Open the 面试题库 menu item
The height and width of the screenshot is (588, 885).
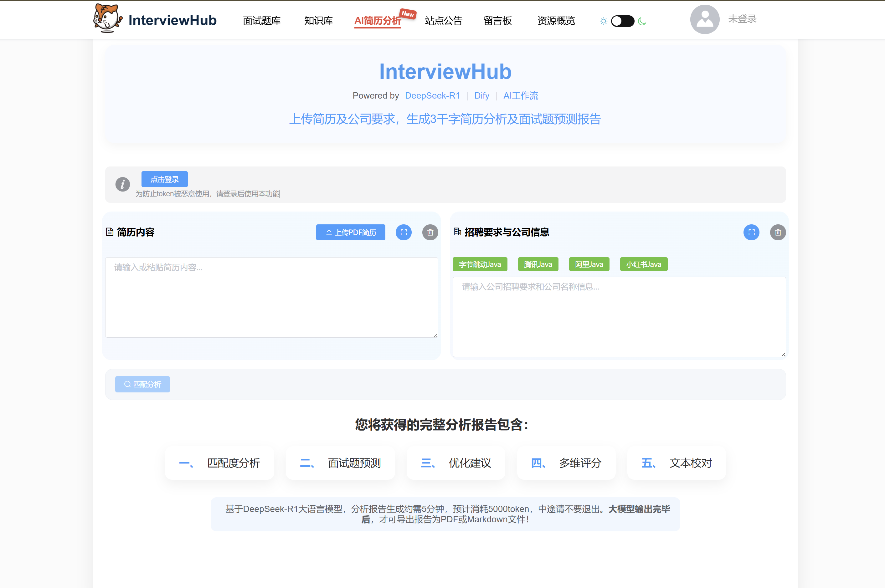pyautogui.click(x=261, y=21)
